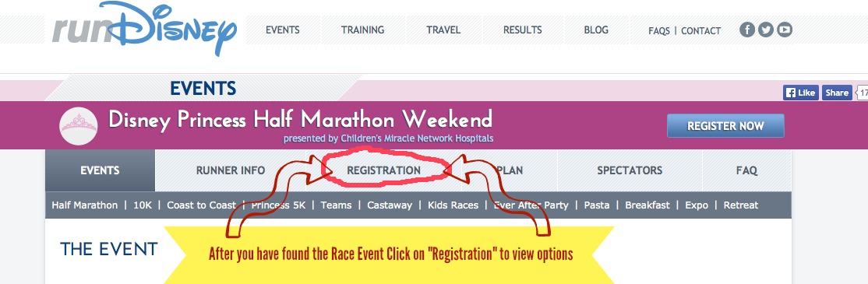Image resolution: width=868 pixels, height=284 pixels.
Task: Open the event FAQ tab
Action: tap(746, 170)
